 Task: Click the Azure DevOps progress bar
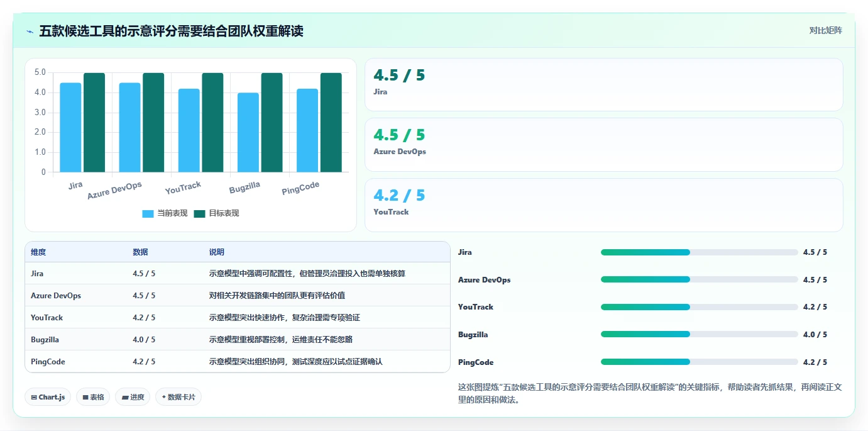coord(699,279)
